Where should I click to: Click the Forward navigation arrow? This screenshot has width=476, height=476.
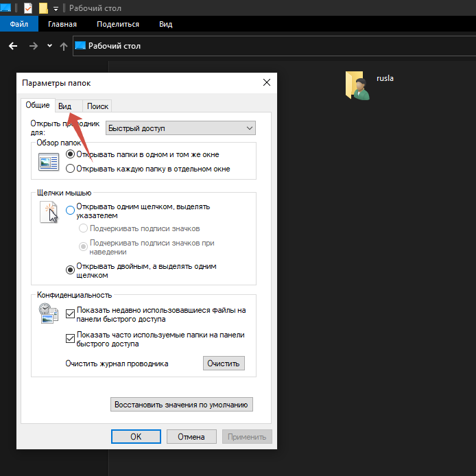[x=33, y=46]
